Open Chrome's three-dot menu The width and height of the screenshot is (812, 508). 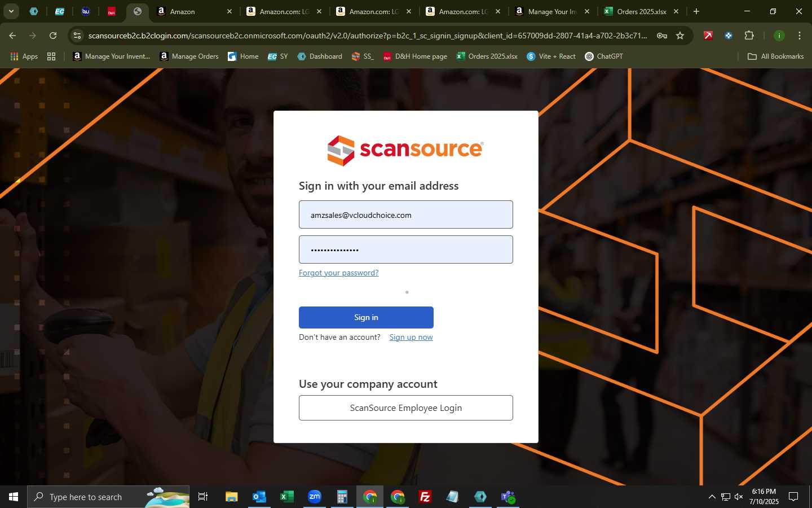pyautogui.click(x=800, y=36)
